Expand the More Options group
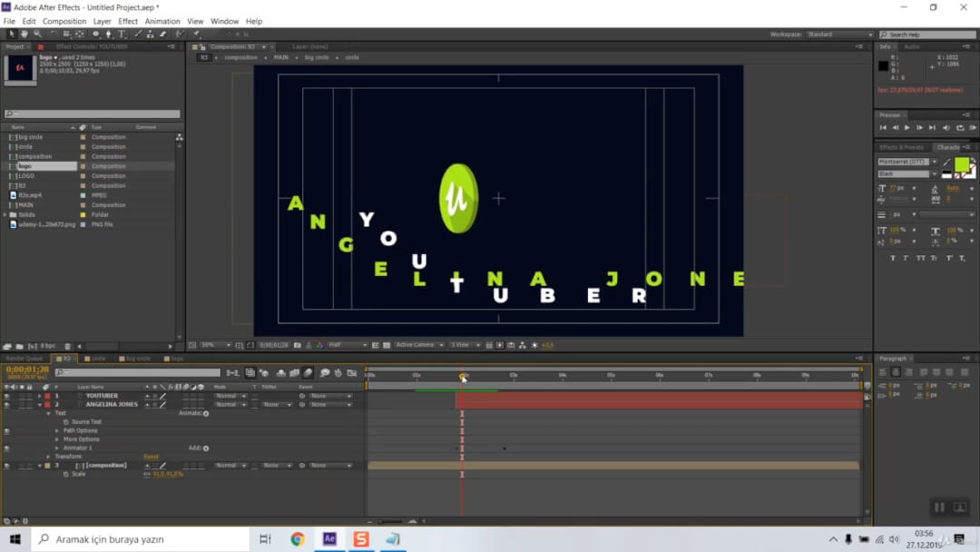The height and width of the screenshot is (552, 980). 57,439
